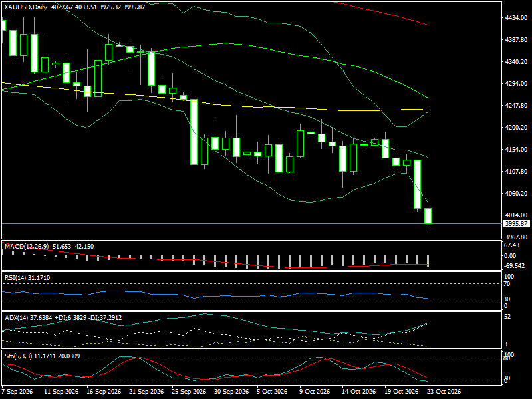Image resolution: width=532 pixels, height=399 pixels.
Task: Pick the -69.542 MACD scale value
Action: [514, 265]
